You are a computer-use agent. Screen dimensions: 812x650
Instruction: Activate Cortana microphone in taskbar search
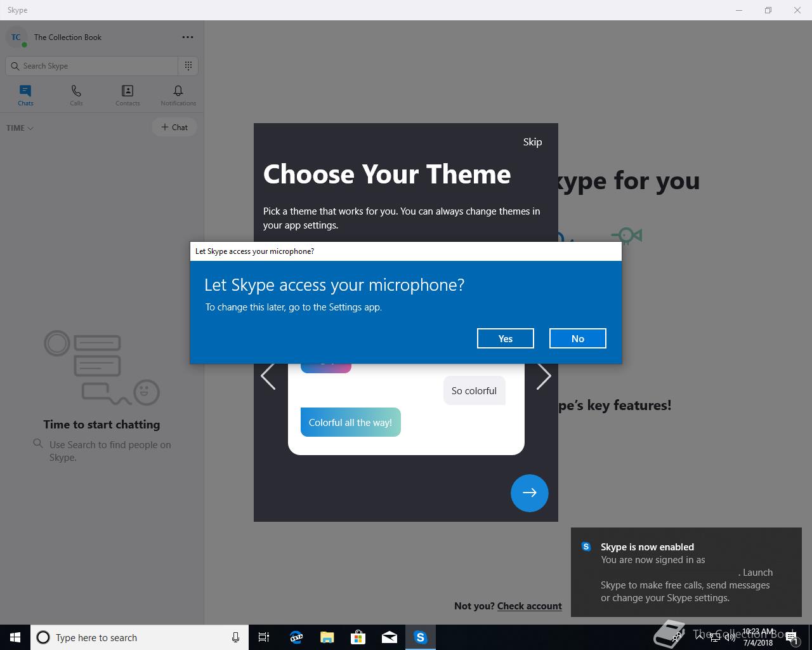tap(235, 637)
